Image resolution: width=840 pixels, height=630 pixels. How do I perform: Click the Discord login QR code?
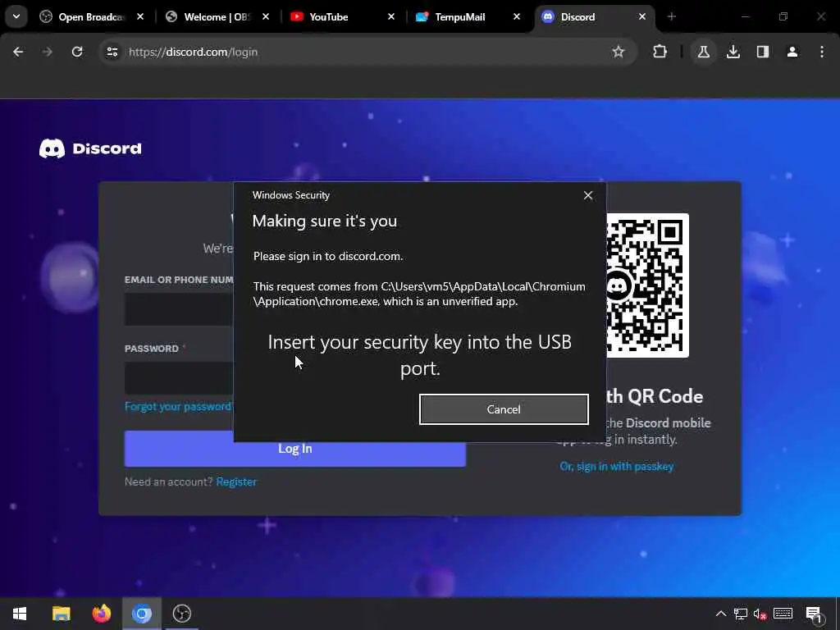click(x=648, y=285)
